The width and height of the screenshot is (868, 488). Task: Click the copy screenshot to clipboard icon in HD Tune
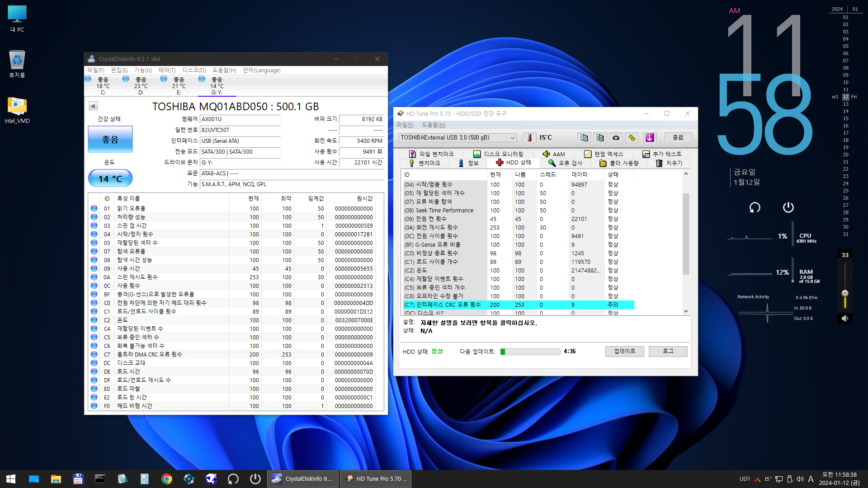(600, 138)
